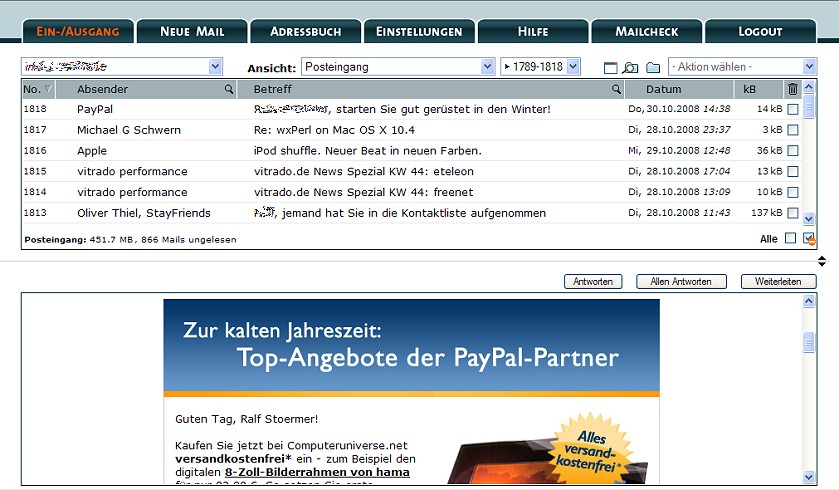Open the Mailcheck tab
Screen dimensions: 839x490
coord(646,32)
